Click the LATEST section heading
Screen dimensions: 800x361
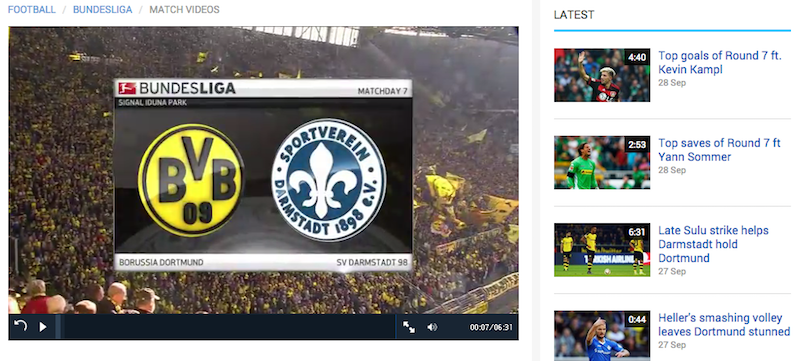pos(574,15)
